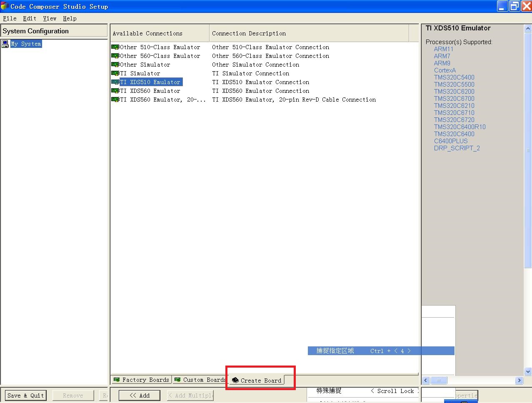Click the Connection Description column header
Image resolution: width=532 pixels, height=403 pixels.
tap(309, 33)
